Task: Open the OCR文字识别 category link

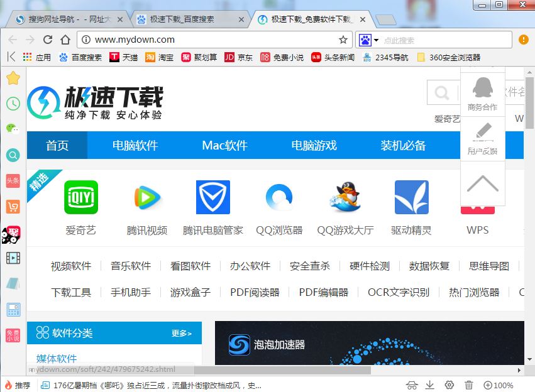Action: pos(398,292)
